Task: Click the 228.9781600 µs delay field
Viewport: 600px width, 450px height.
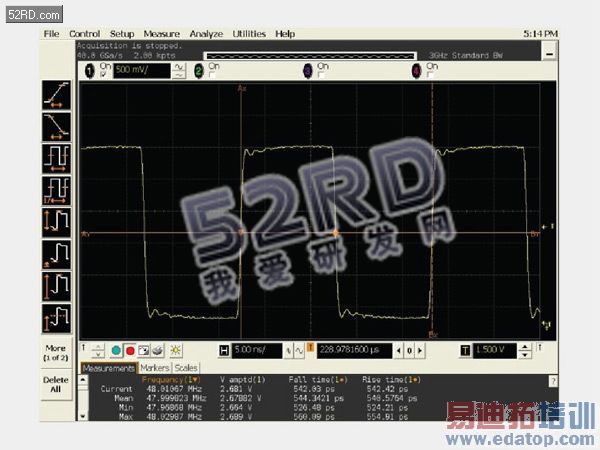Action: point(354,351)
